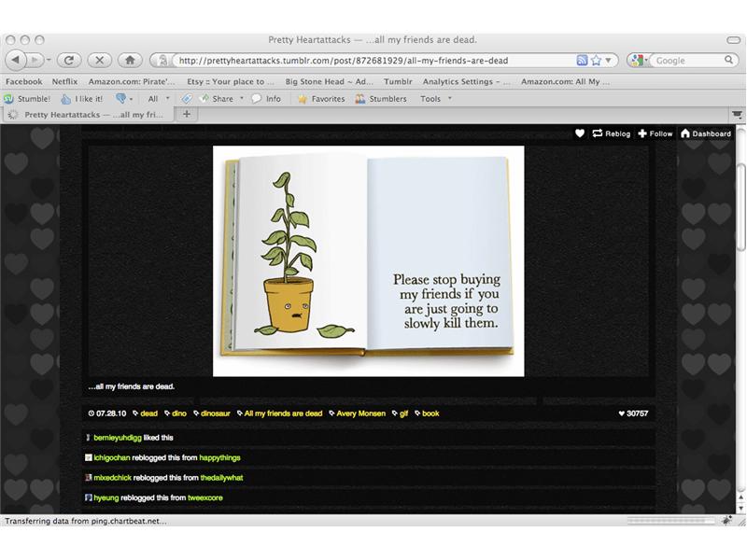Click the I like it! thumbs up

coord(81,99)
